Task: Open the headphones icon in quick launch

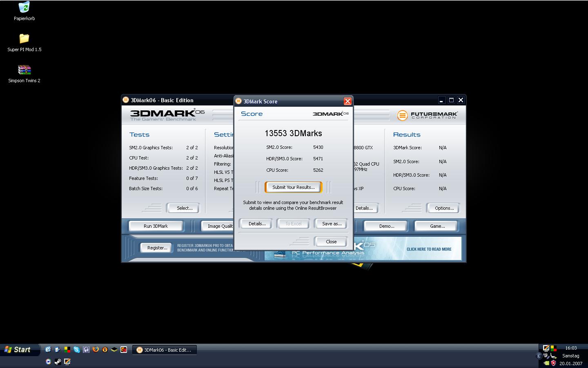Action: 86,350
